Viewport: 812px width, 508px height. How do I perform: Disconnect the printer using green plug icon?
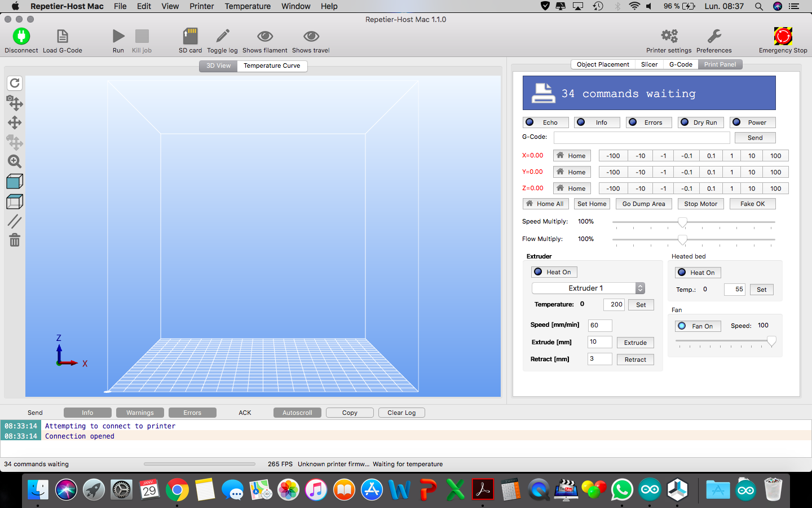pos(21,37)
